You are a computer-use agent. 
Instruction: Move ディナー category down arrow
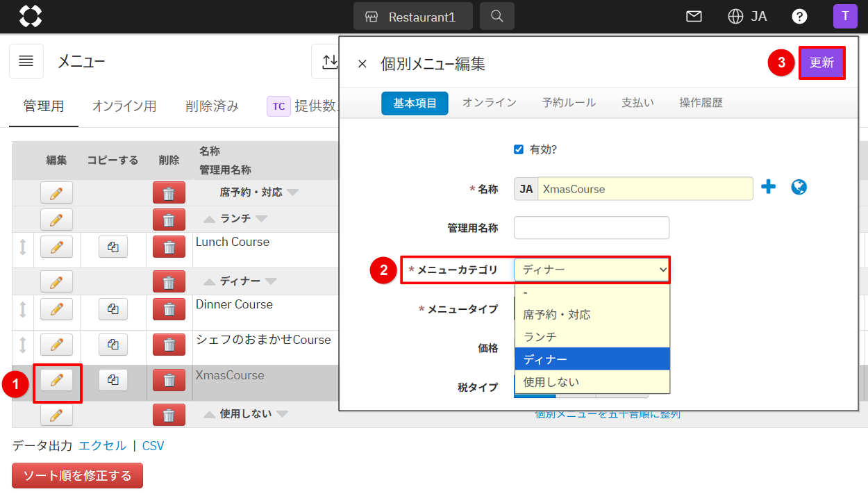pyautogui.click(x=271, y=281)
